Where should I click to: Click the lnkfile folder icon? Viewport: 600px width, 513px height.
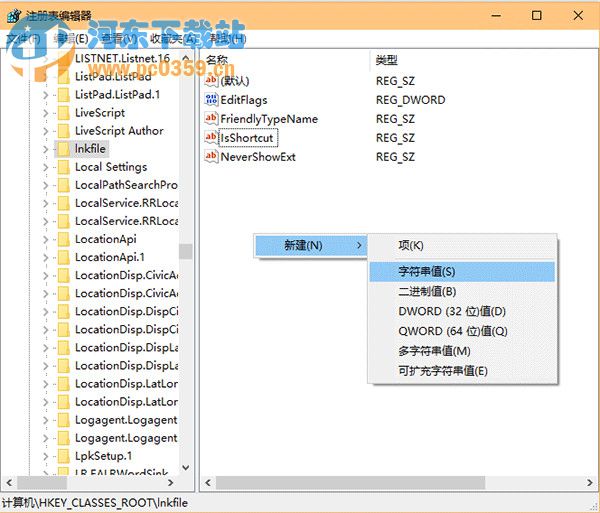coord(63,149)
